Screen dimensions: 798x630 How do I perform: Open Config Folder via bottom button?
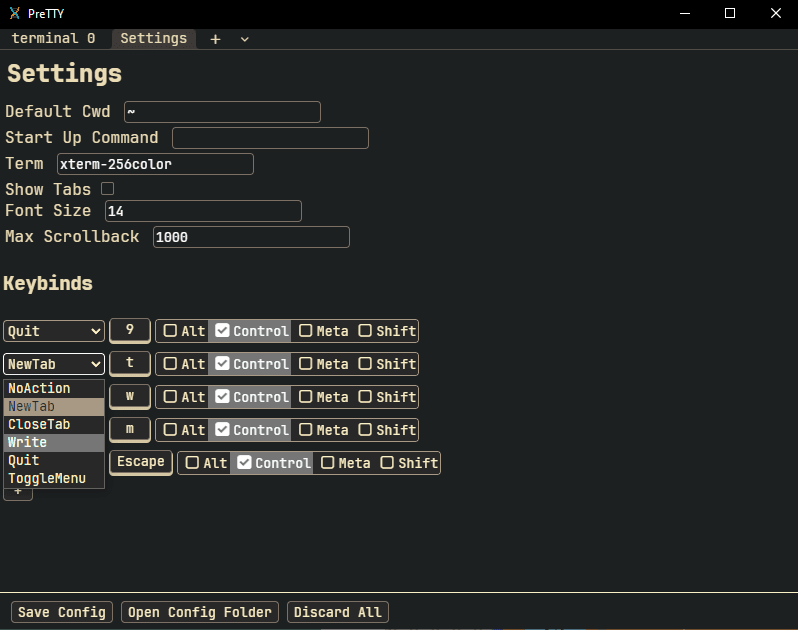click(x=200, y=612)
